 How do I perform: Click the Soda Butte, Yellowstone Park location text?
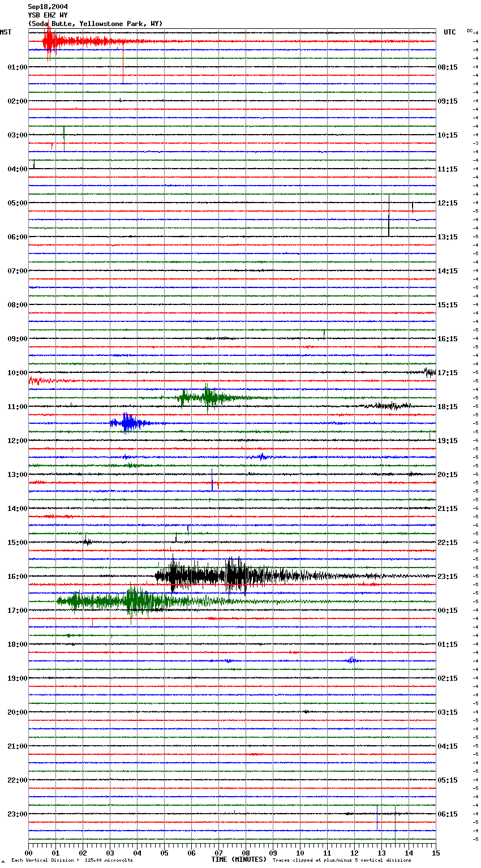click(95, 24)
